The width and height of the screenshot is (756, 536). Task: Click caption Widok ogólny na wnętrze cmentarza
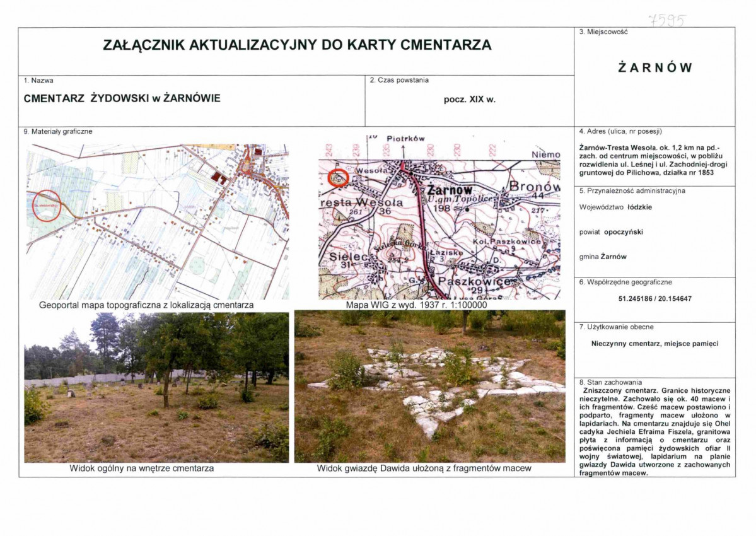[141, 468]
